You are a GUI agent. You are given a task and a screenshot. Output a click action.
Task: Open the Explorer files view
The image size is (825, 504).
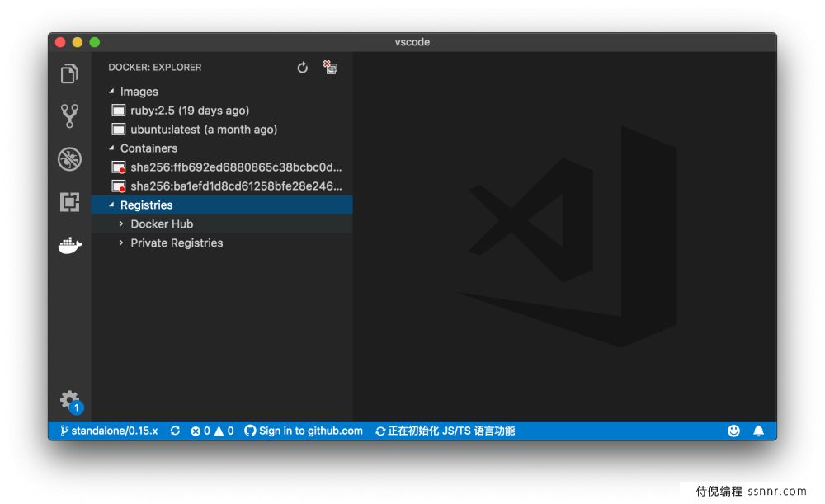69,73
